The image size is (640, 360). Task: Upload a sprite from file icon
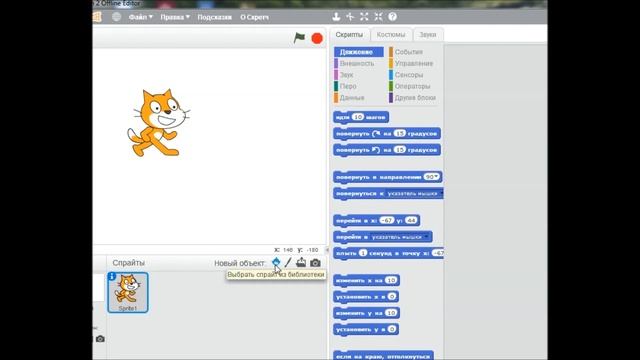[x=301, y=262]
